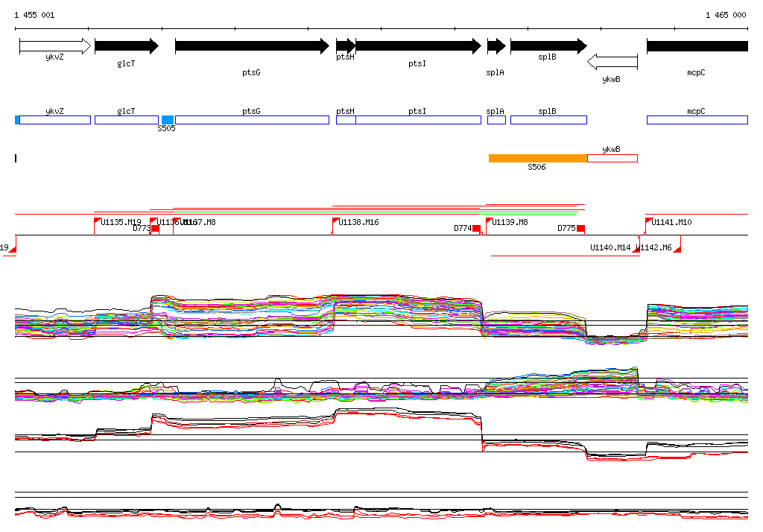Click the U1141.M10 promoter flag

point(649,221)
